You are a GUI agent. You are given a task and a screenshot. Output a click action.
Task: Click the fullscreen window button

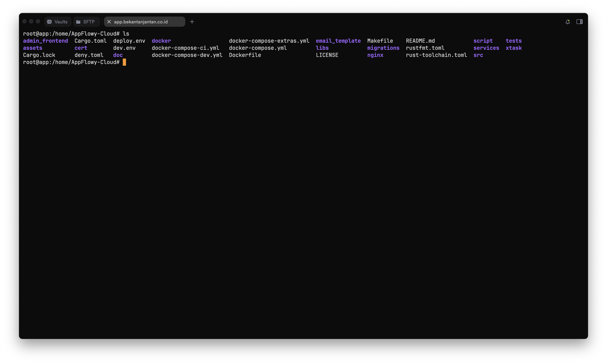[x=38, y=21]
